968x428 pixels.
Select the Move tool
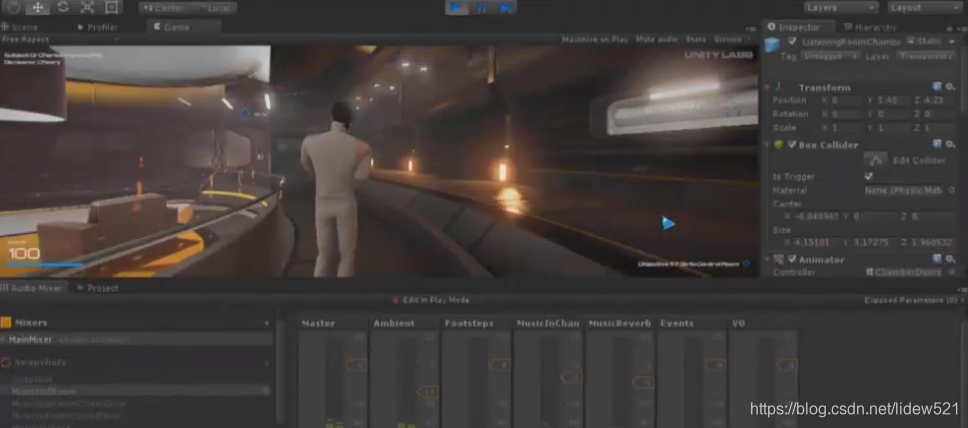38,7
